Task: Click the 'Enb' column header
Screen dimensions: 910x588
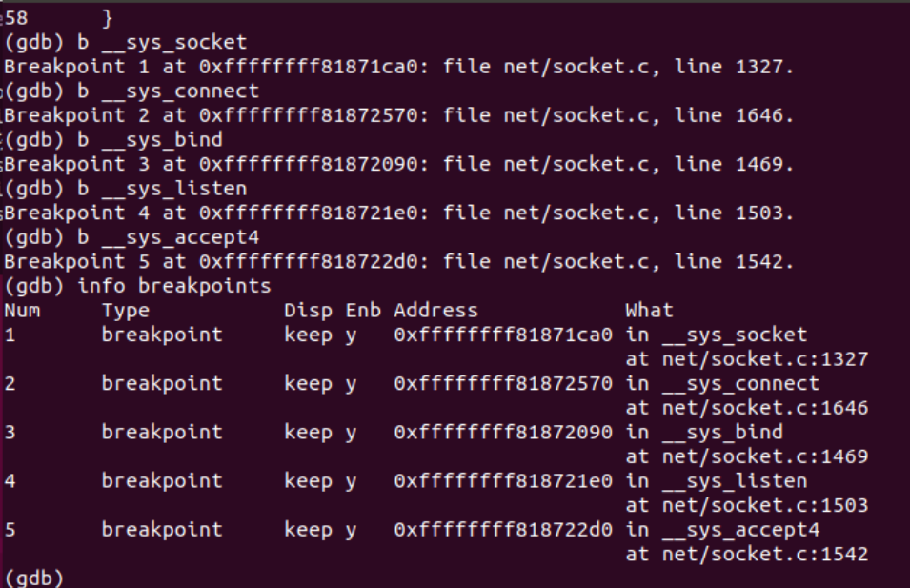Action: tap(362, 310)
